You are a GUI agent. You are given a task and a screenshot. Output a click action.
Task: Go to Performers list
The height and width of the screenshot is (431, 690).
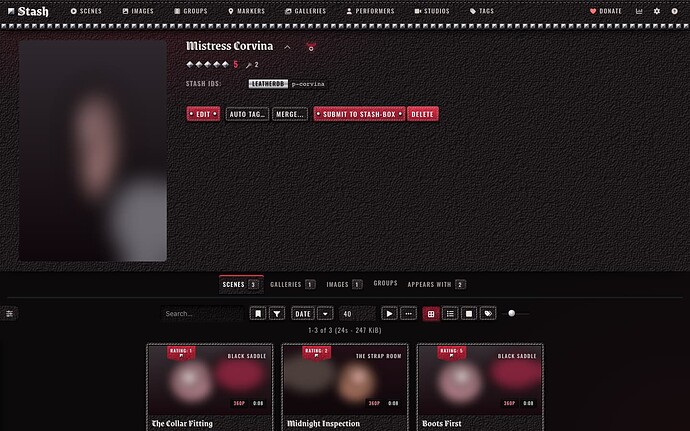(x=370, y=11)
